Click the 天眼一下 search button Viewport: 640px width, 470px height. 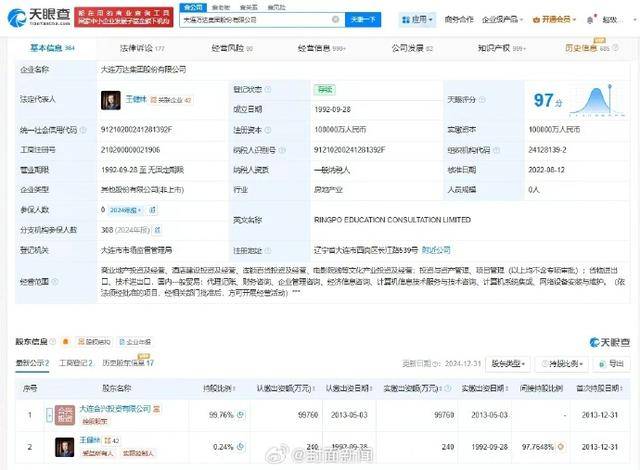[x=363, y=19]
